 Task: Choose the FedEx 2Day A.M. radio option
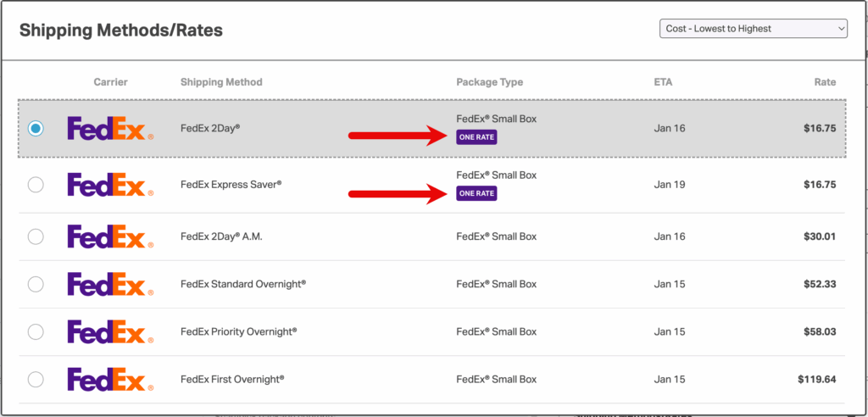click(x=36, y=237)
